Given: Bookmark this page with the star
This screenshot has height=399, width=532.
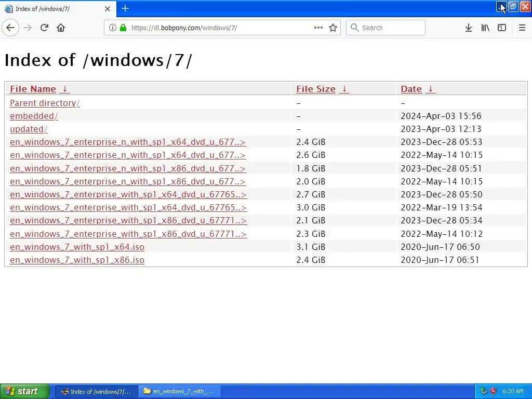Looking at the screenshot, I should coord(333,28).
